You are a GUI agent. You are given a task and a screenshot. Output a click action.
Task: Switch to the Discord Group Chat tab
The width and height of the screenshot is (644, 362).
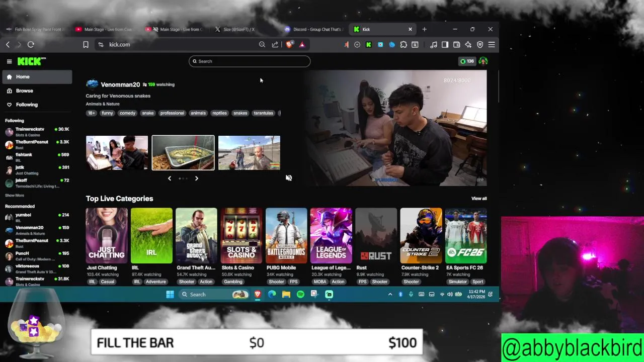pyautogui.click(x=312, y=29)
